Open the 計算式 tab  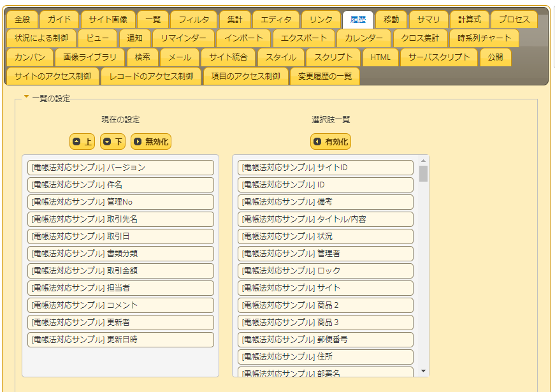(470, 20)
